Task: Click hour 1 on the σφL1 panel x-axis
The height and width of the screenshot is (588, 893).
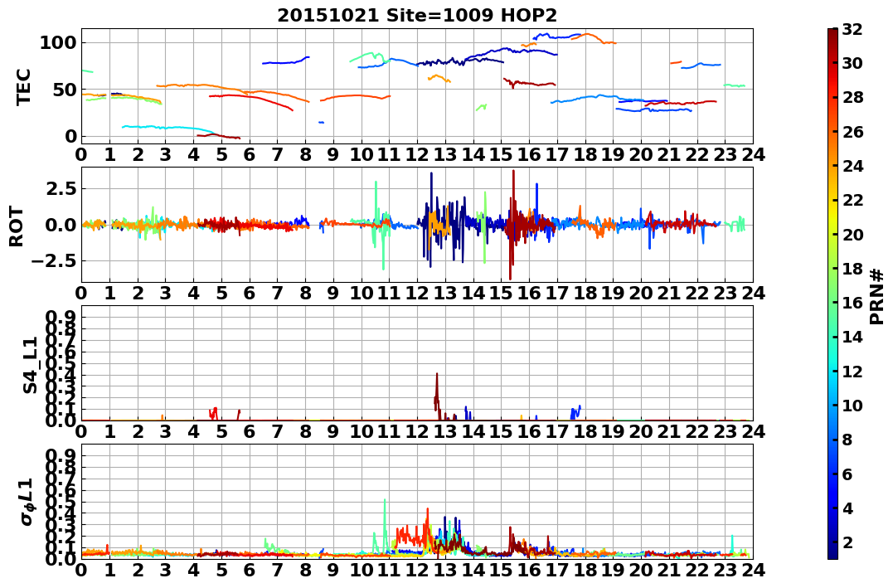Action: tap(109, 570)
